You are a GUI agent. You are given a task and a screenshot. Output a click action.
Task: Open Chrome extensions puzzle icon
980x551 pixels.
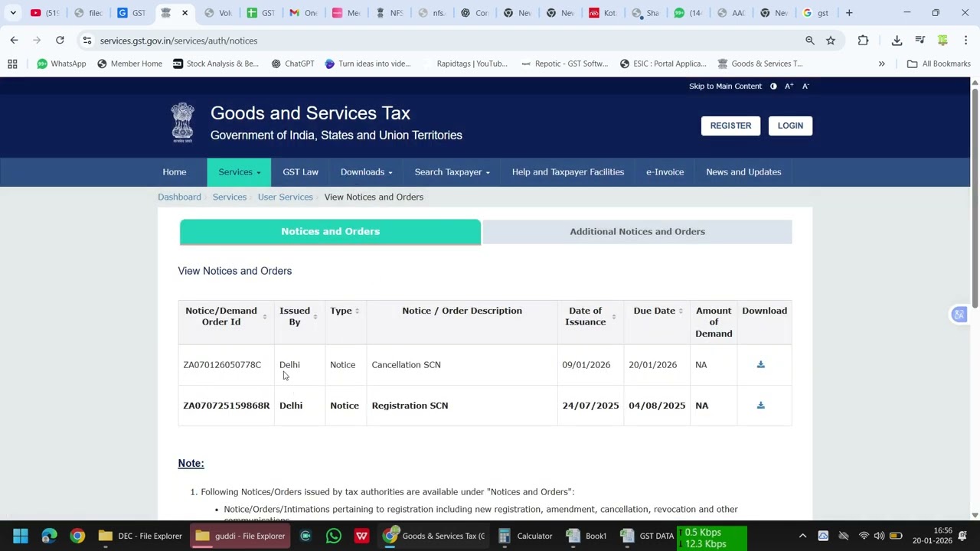[x=863, y=41]
